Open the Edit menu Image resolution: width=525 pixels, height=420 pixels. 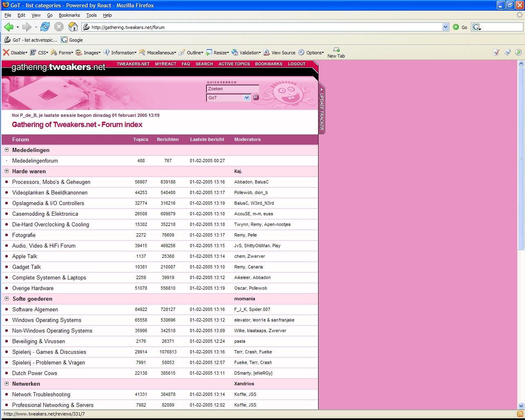tap(21, 15)
